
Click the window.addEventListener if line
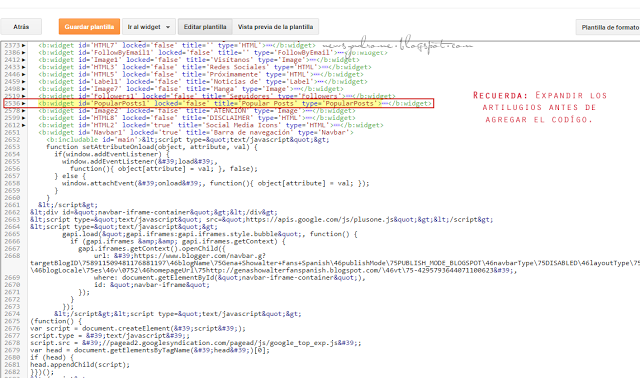[x=111, y=154]
